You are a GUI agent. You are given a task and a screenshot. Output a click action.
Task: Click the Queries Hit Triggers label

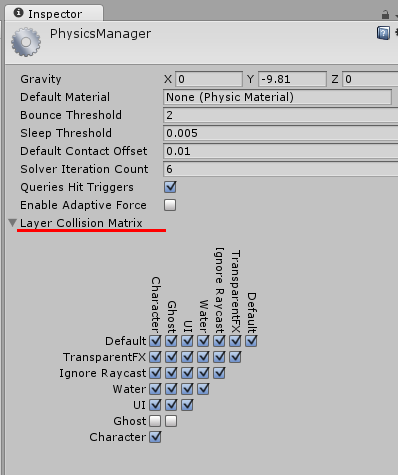[77, 187]
